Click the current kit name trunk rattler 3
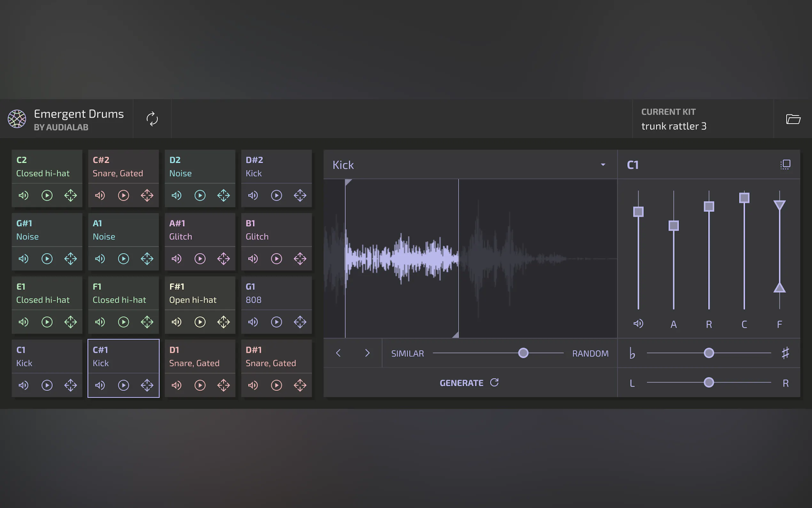Image resolution: width=812 pixels, height=508 pixels. tap(674, 126)
